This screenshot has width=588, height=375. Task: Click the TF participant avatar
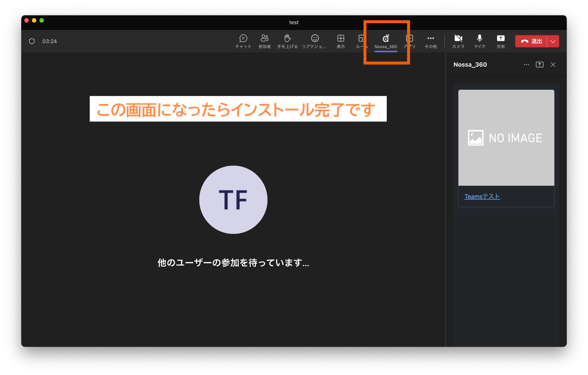click(x=233, y=199)
